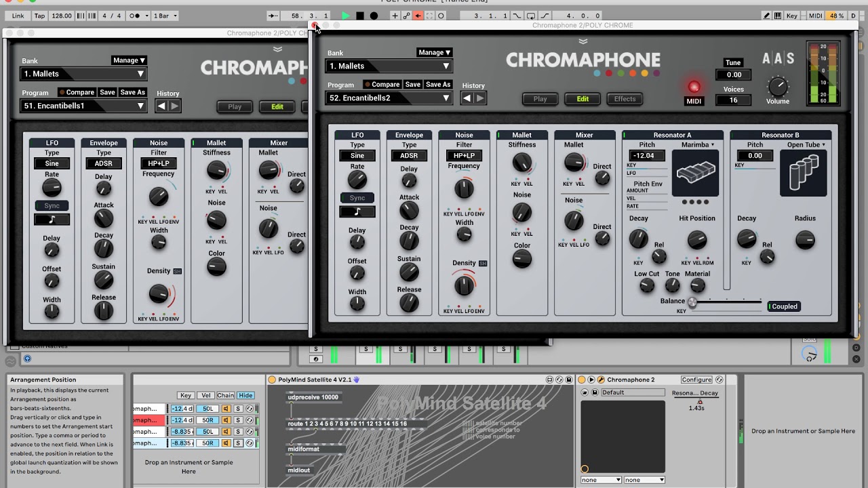Screen dimensions: 868x488
Task: Click the Tap tempo button
Action: pos(39,16)
